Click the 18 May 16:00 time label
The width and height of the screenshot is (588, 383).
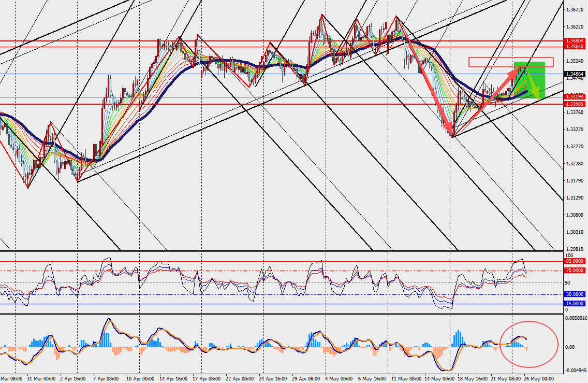[473, 379]
